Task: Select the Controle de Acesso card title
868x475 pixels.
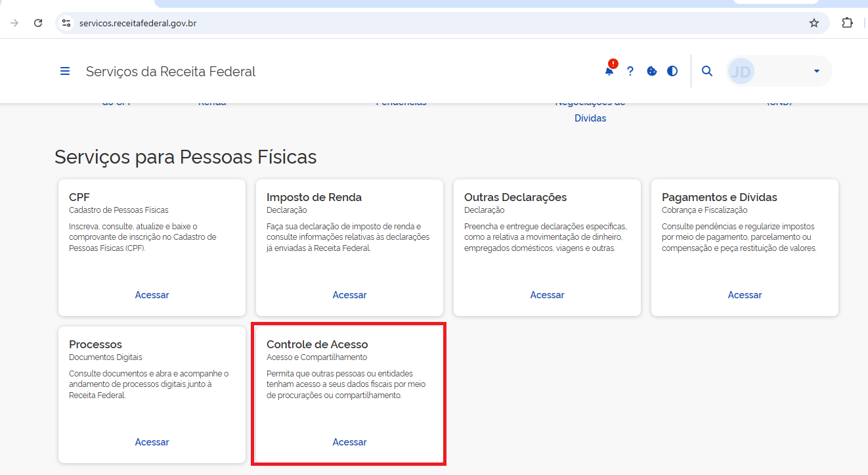Action: pyautogui.click(x=317, y=344)
